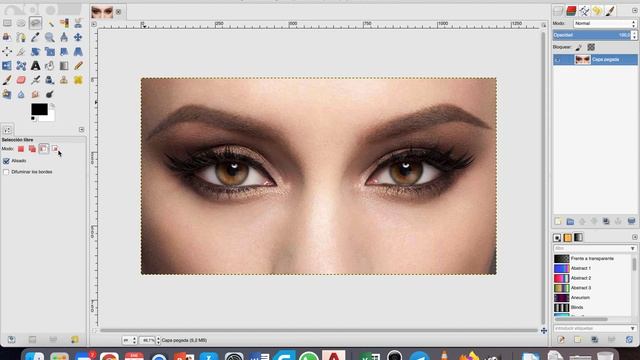Select the Select by Color tool
640x360 pixels.
click(64, 23)
